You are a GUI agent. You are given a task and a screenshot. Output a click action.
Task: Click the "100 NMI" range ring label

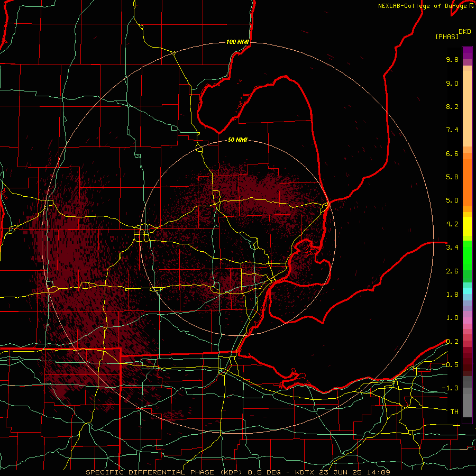tap(237, 42)
